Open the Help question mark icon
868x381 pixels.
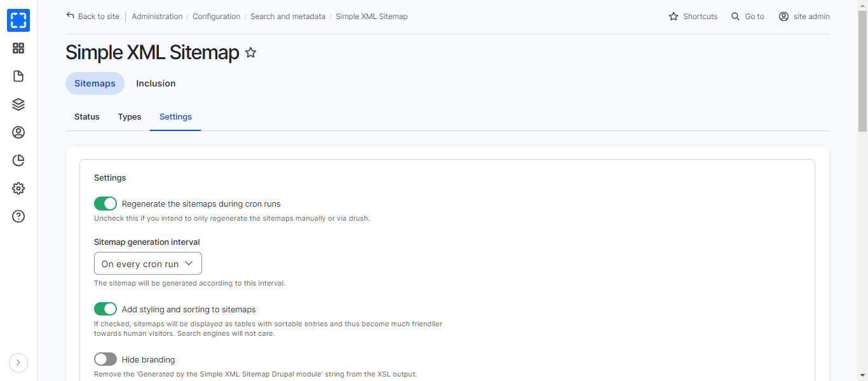(x=18, y=216)
